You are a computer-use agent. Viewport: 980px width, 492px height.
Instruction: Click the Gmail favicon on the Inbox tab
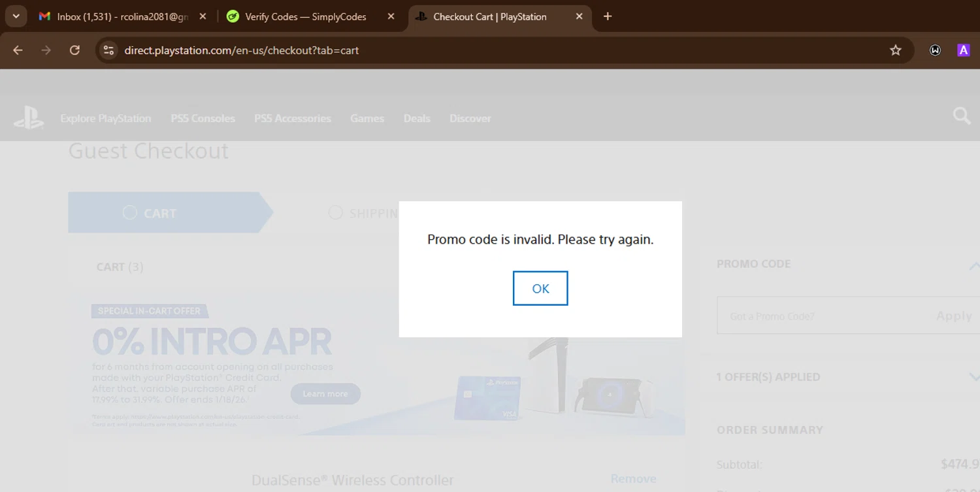[x=44, y=16]
